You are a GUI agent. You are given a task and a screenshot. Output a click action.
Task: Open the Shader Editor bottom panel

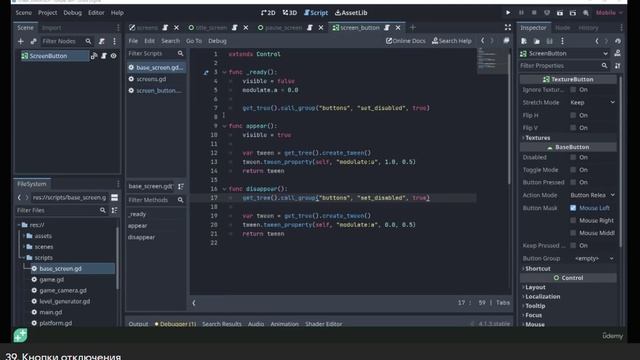point(324,324)
